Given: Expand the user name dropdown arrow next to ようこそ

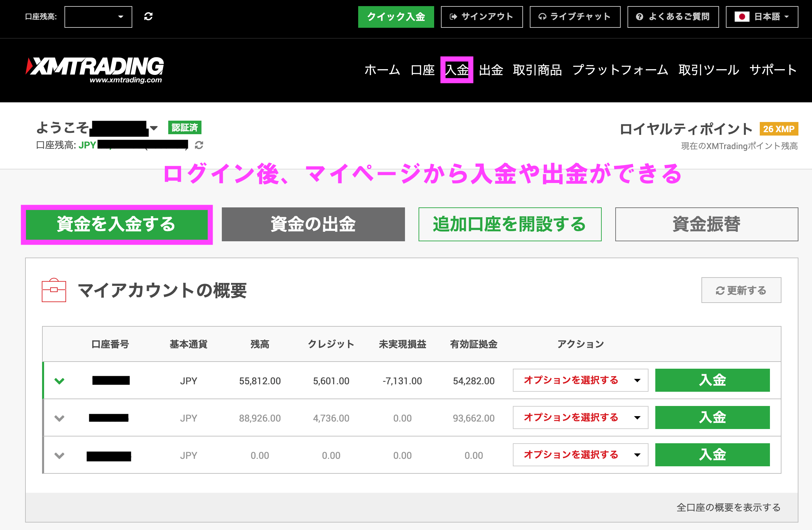Looking at the screenshot, I should pos(154,128).
